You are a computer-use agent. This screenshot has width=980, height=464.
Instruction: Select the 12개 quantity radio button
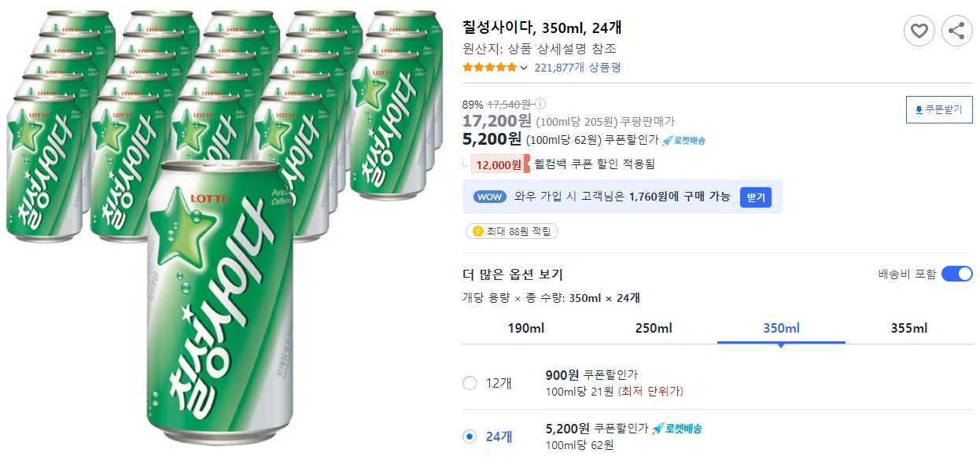point(470,384)
